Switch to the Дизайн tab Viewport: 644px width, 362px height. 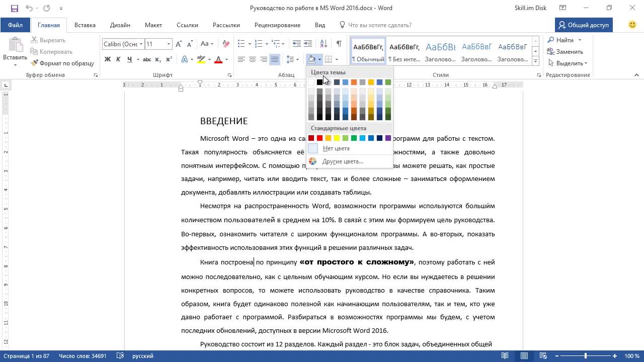pos(120,25)
